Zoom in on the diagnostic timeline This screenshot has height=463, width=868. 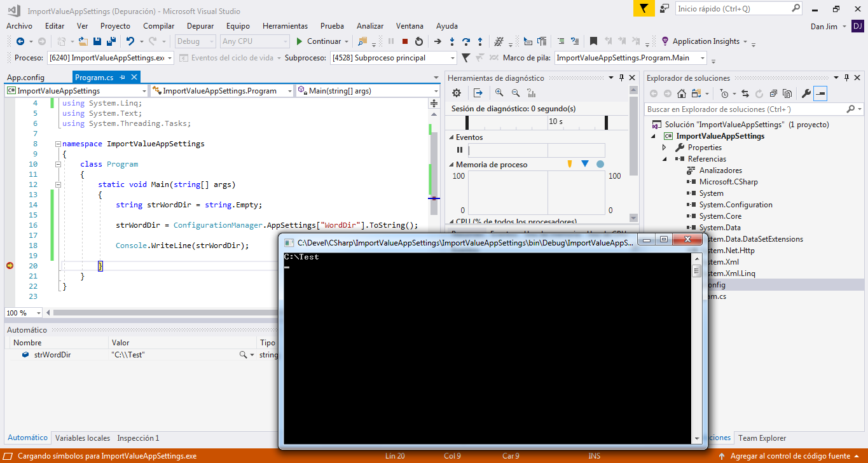coord(499,93)
